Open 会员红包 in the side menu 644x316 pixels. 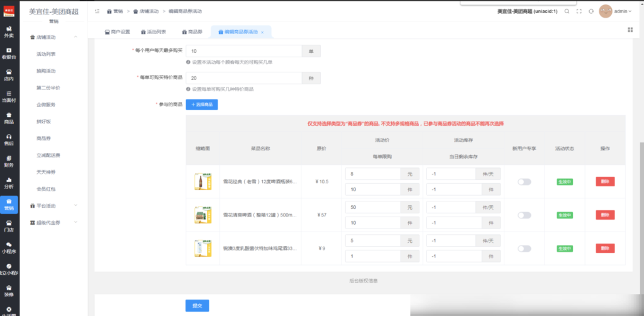click(46, 189)
